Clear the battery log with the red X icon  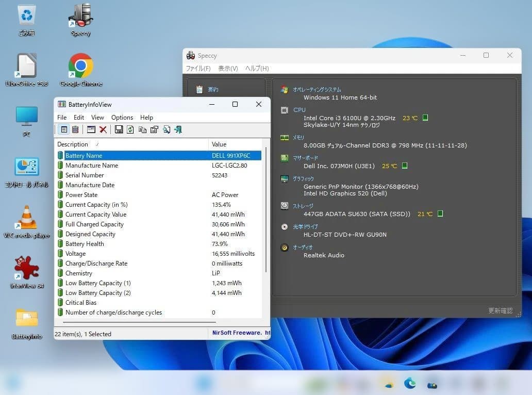tap(103, 129)
